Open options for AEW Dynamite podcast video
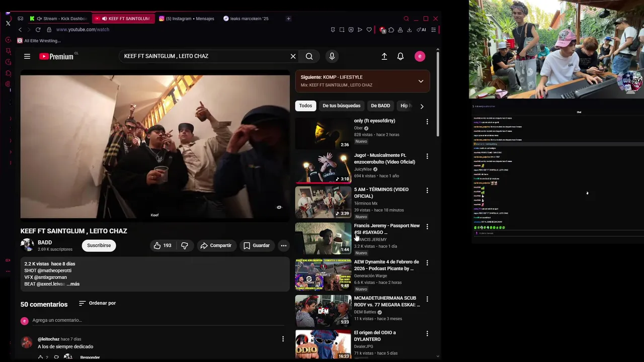Image resolution: width=644 pixels, height=362 pixels. [x=427, y=263]
